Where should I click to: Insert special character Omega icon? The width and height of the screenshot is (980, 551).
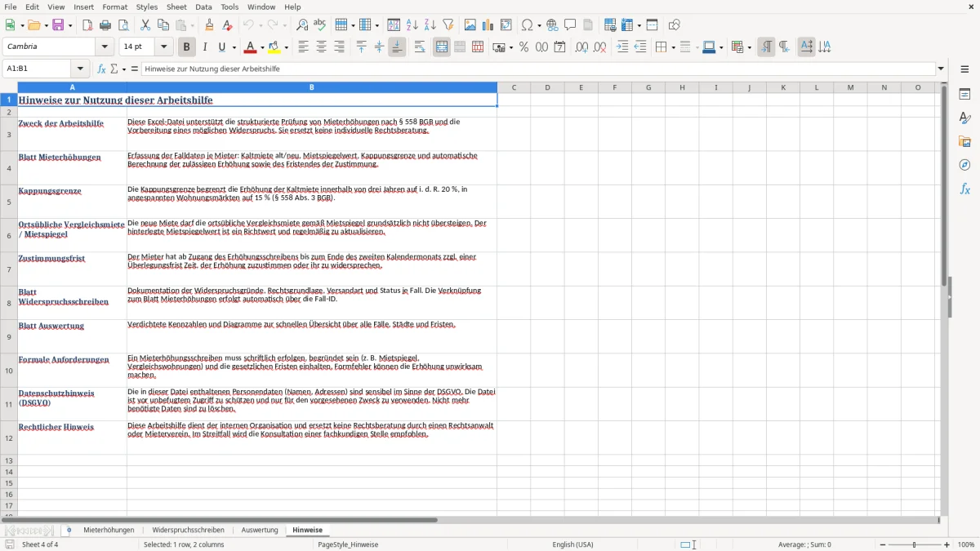pyautogui.click(x=527, y=25)
